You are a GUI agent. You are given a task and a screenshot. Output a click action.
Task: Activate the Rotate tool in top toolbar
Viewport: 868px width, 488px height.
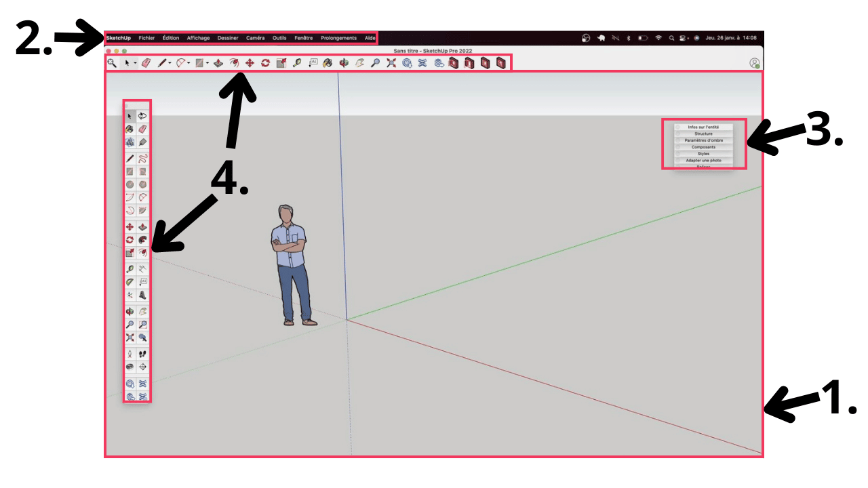click(x=266, y=63)
